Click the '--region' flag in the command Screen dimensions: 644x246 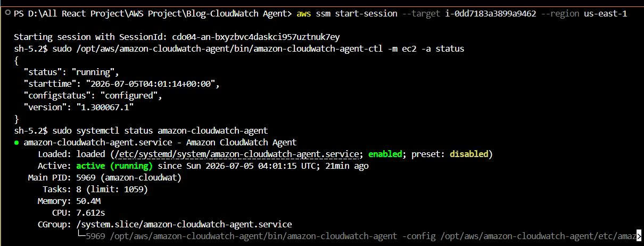click(x=560, y=13)
